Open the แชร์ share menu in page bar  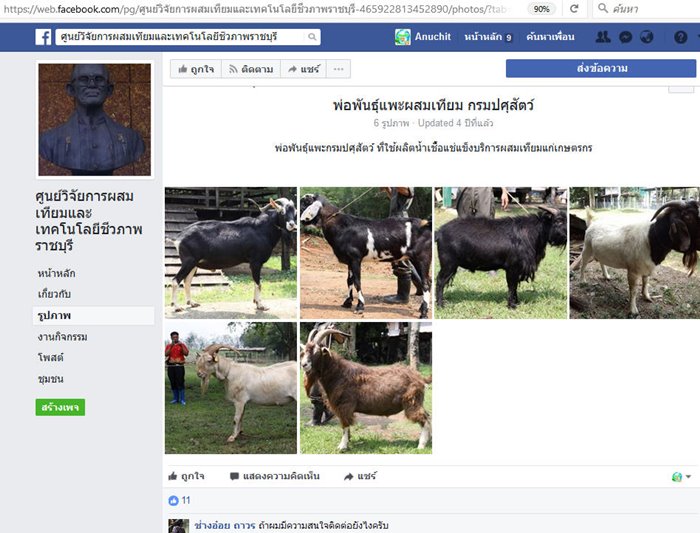[x=304, y=69]
